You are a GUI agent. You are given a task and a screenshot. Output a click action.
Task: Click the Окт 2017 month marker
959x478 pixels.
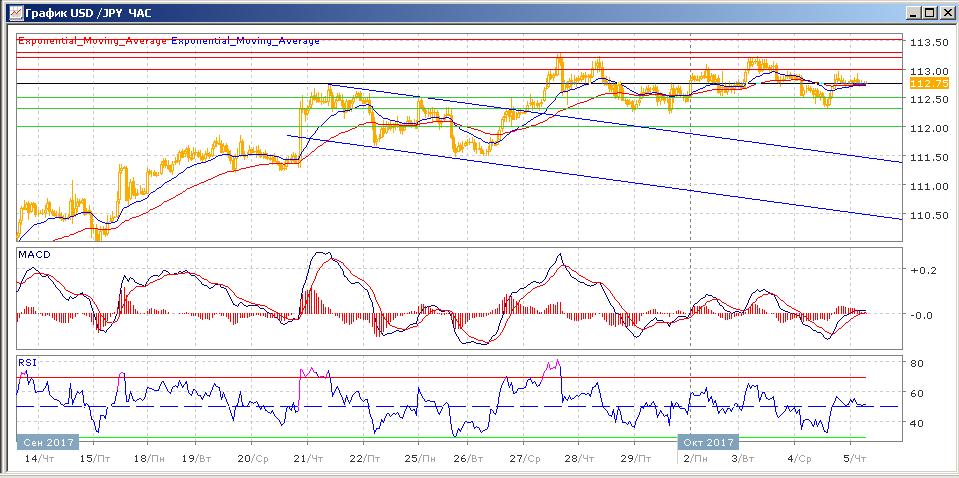(x=708, y=442)
